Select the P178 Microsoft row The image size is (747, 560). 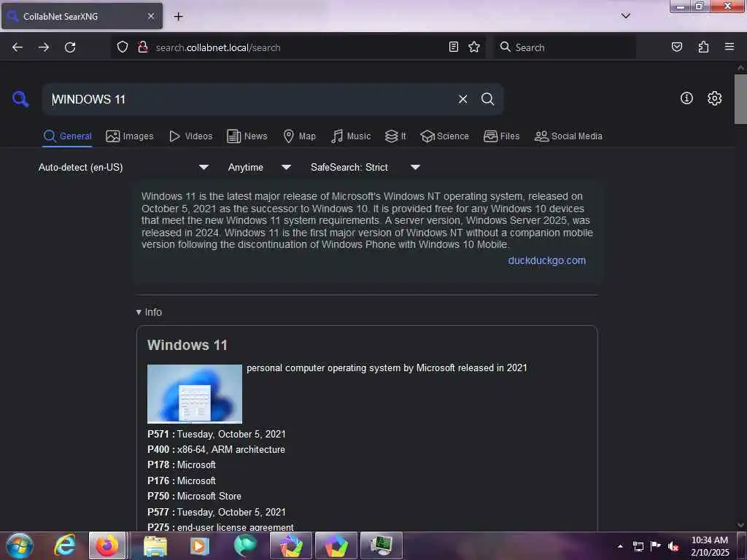(182, 464)
